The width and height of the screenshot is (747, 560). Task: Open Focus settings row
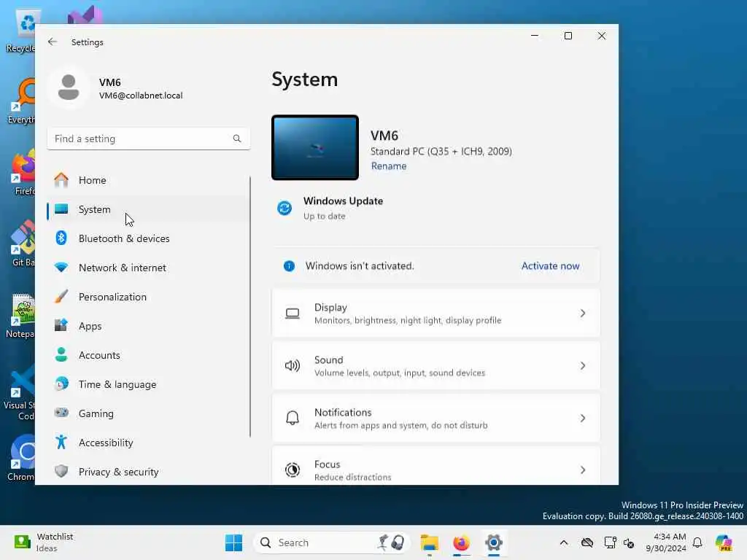[436, 466]
